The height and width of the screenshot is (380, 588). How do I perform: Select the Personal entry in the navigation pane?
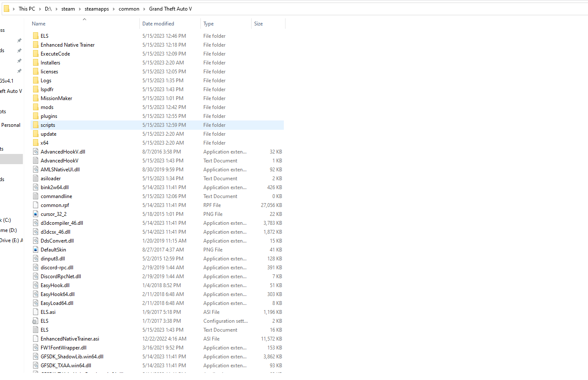[11, 125]
